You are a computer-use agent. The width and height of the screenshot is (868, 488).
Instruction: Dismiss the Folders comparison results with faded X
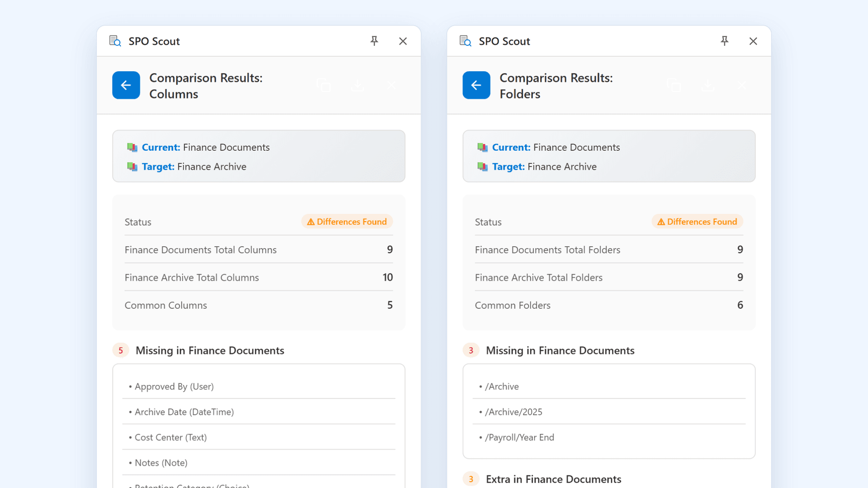click(x=742, y=85)
